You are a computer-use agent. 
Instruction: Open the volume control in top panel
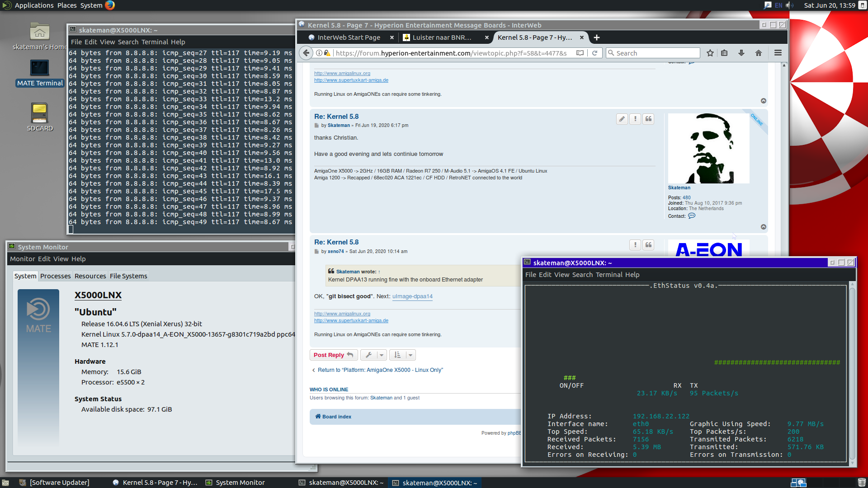tap(789, 5)
